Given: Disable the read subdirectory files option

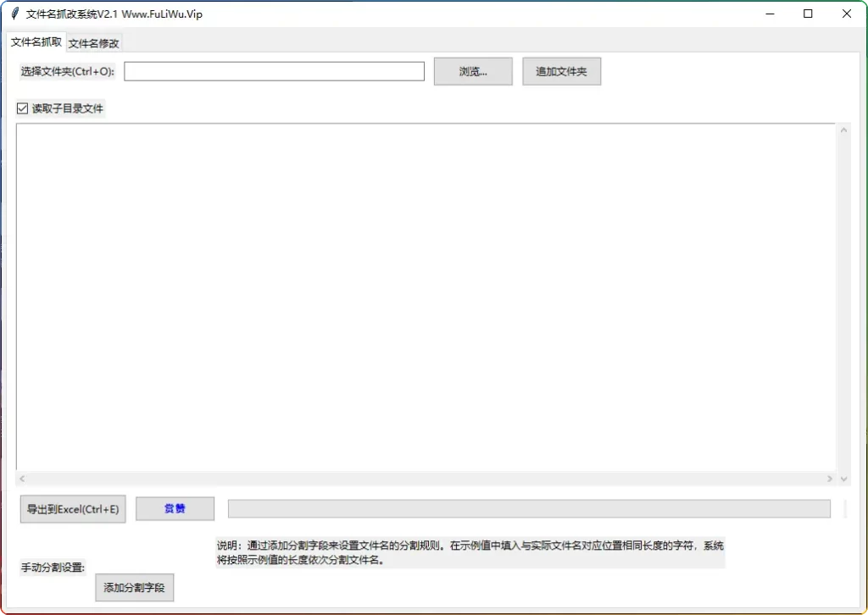Looking at the screenshot, I should pyautogui.click(x=21, y=108).
